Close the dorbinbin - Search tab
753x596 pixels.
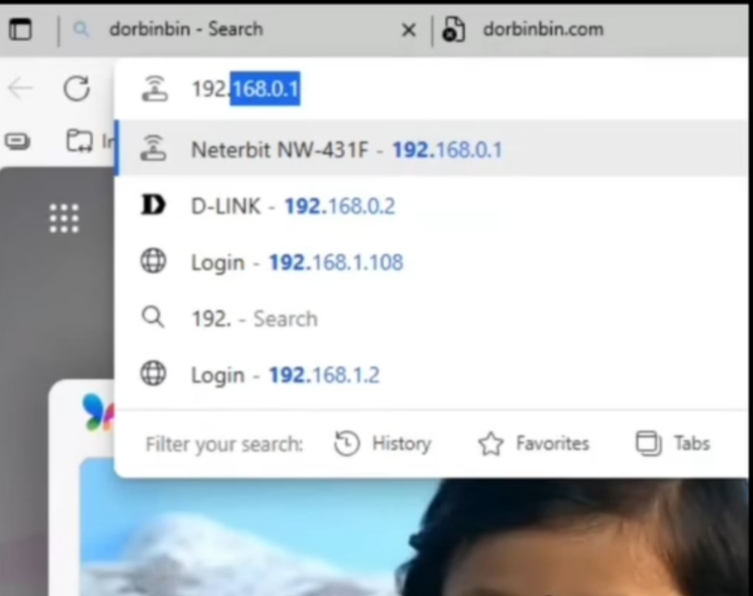[x=408, y=30]
